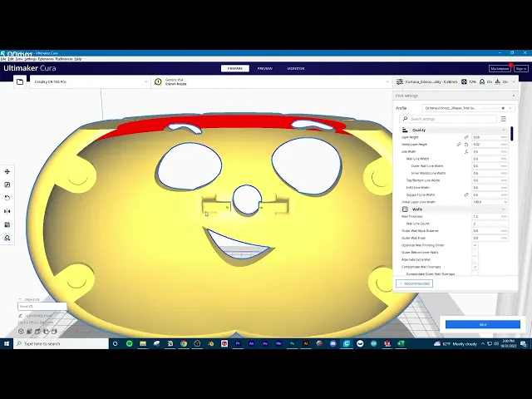Viewport: 532px width, 399px height.
Task: Click link icon next to Layer Height
Action: [466, 137]
